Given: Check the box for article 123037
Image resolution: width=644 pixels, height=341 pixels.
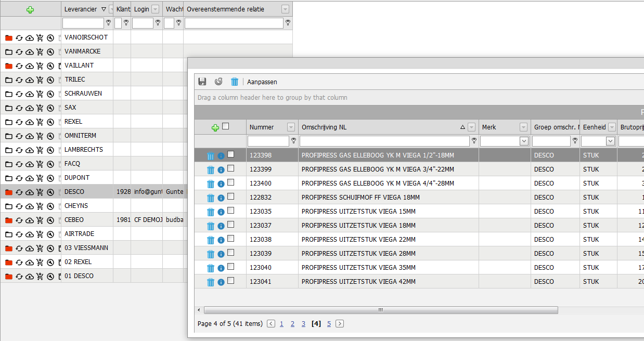Looking at the screenshot, I should 231,224.
